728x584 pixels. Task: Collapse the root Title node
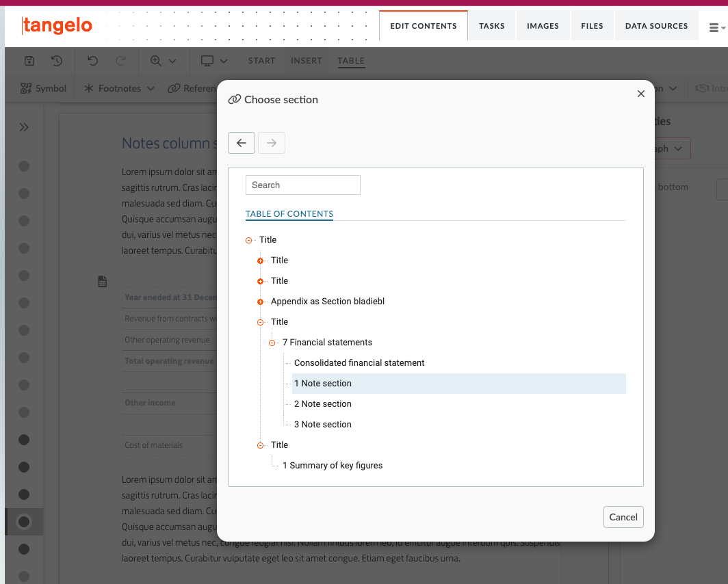pyautogui.click(x=249, y=240)
